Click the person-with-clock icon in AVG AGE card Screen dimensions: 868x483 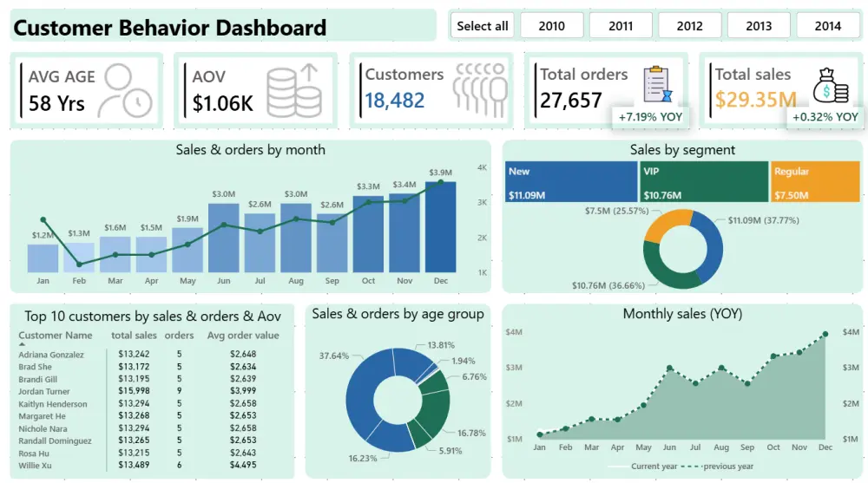click(124, 91)
